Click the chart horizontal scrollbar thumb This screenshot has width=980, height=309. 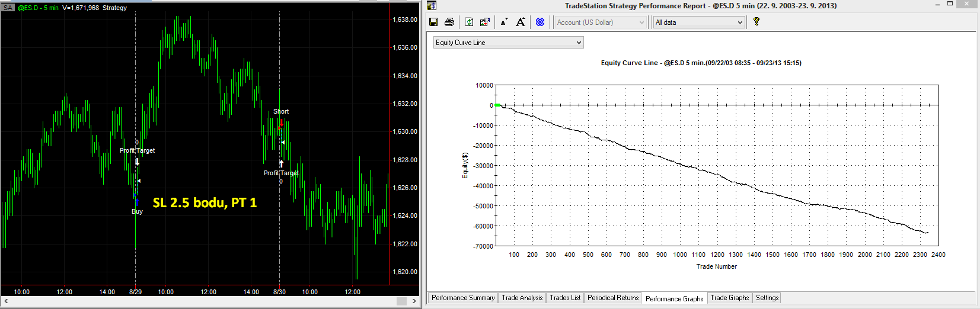coord(401,301)
